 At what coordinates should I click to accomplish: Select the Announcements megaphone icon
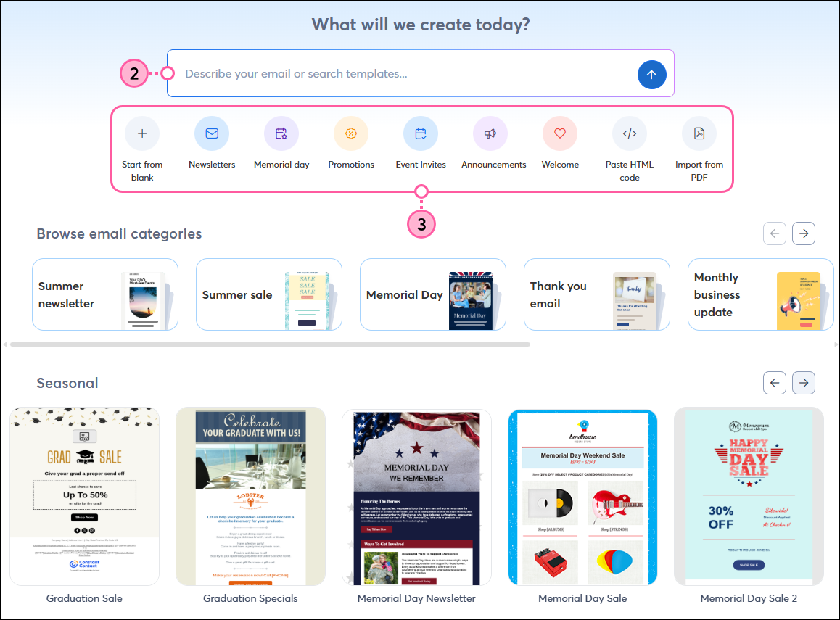coord(490,133)
